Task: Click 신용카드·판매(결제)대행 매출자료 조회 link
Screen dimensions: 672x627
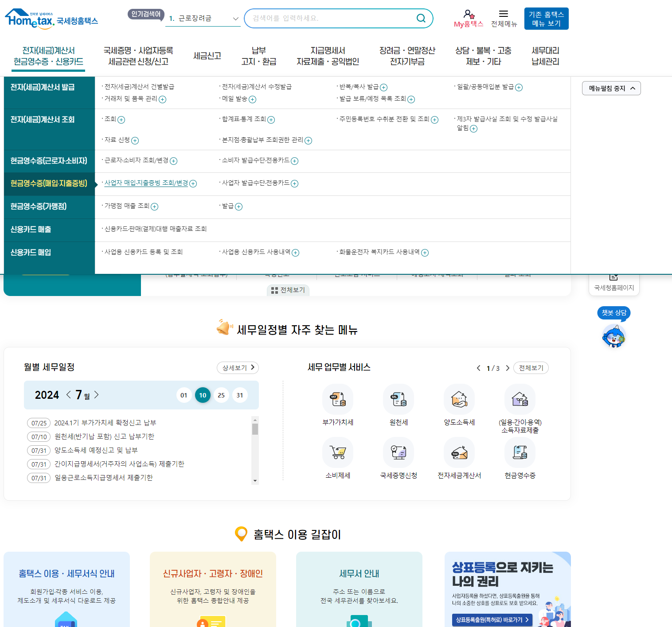Action: pos(156,229)
